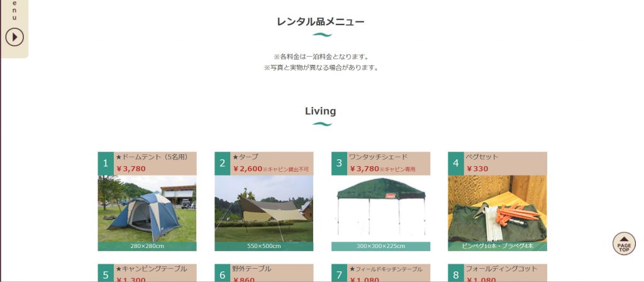644x282 pixels.
Task: Select the number 3 item badge
Action: pos(339,164)
